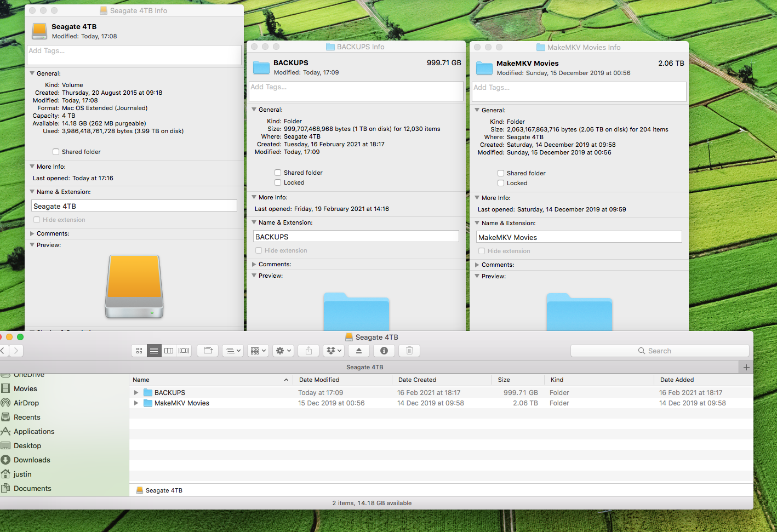Switch Finder to list view
Screen dimensions: 777x532
(154, 351)
